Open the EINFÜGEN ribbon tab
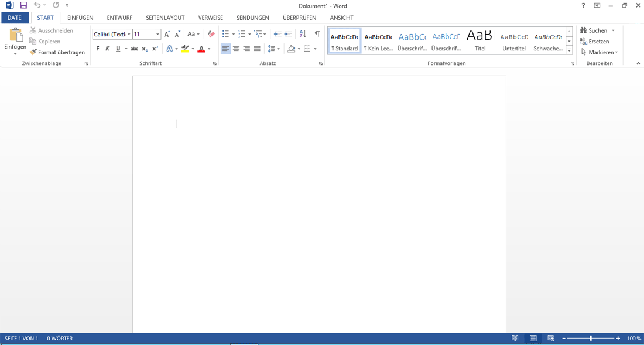Screen dimensions: 644x345 pos(80,18)
